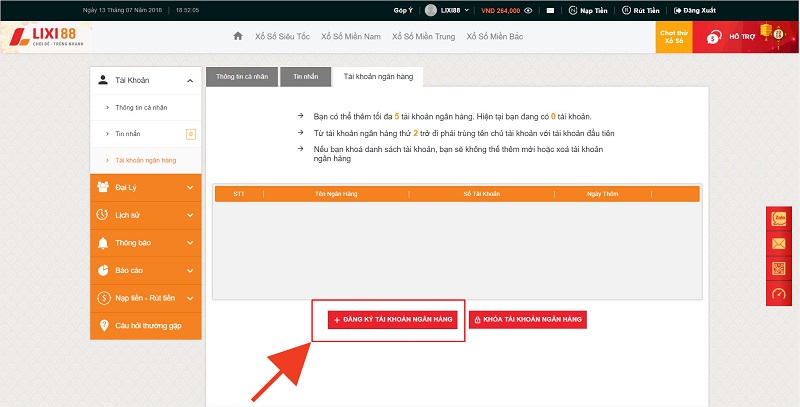Open Câu hỏi thường gặp in sidebar
The height and width of the screenshot is (407, 800).
point(145,326)
